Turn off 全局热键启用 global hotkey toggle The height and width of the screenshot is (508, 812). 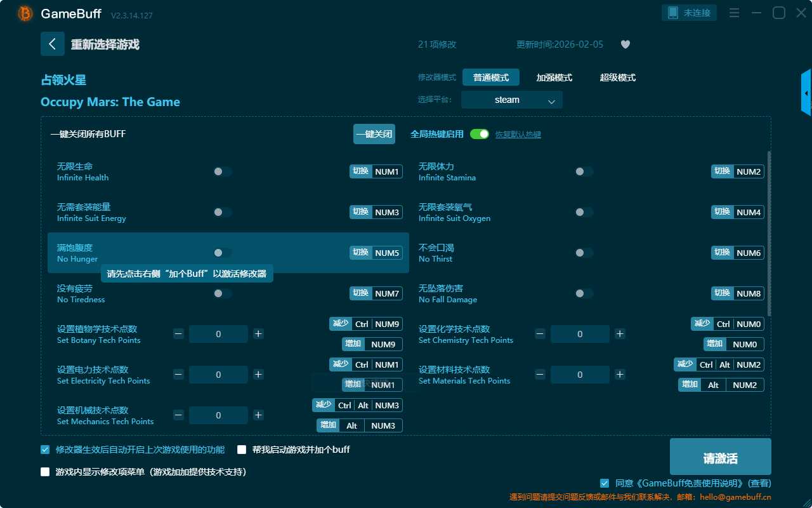tap(480, 134)
